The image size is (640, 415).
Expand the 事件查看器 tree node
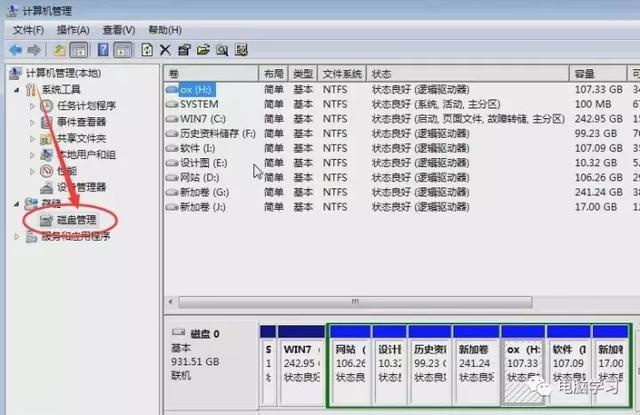point(32,122)
